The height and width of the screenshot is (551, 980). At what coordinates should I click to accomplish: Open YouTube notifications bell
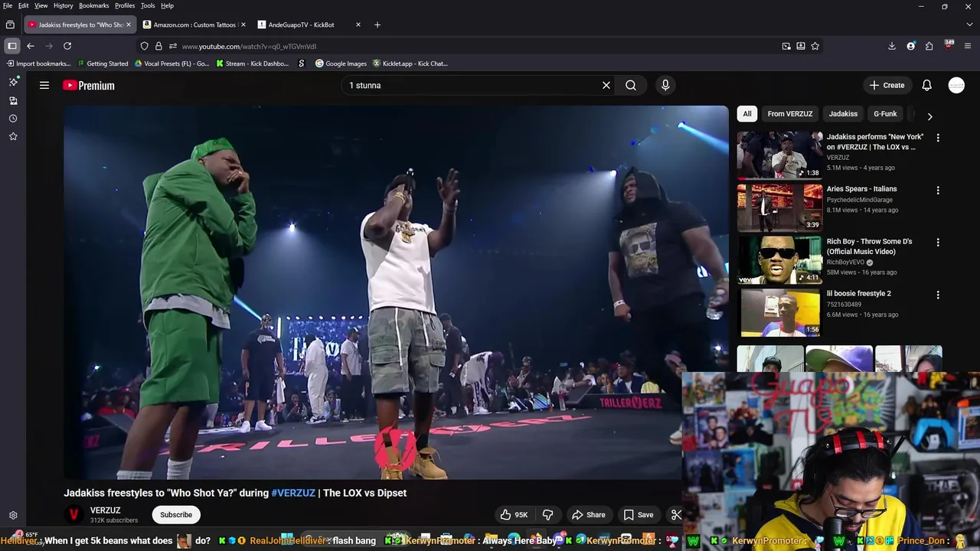[x=926, y=86]
